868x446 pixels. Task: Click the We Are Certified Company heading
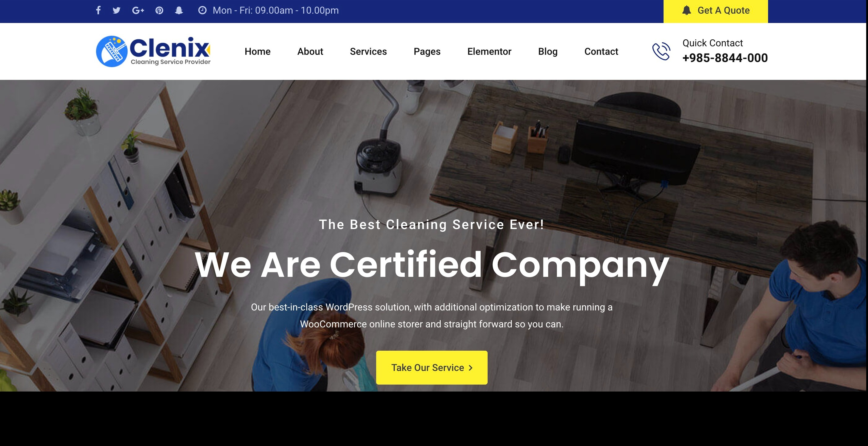[432, 266]
